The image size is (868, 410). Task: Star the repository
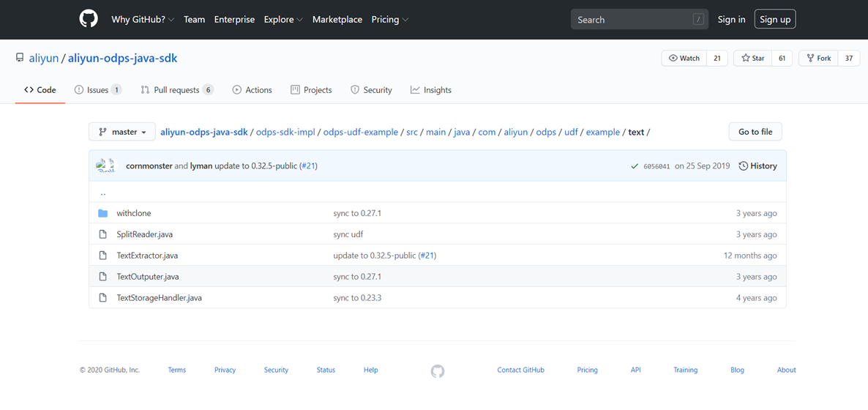coord(753,58)
